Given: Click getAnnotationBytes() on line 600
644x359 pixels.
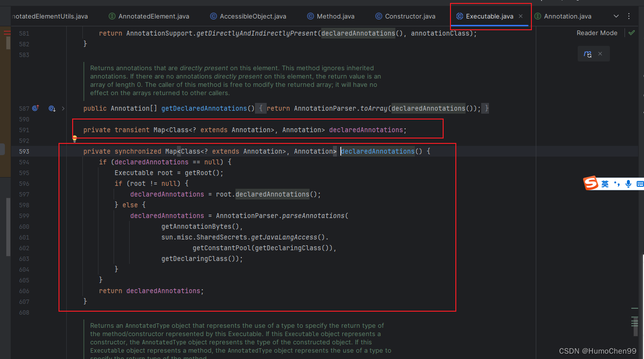Looking at the screenshot, I should (x=200, y=226).
